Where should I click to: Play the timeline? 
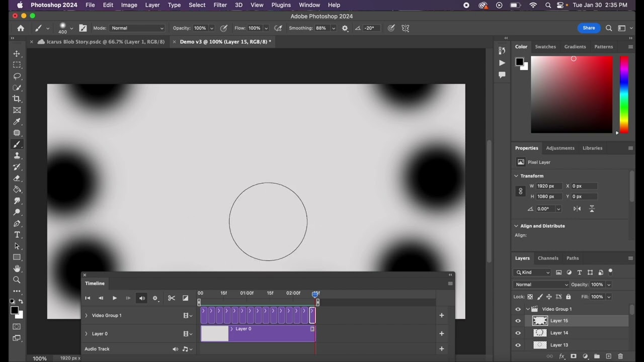click(115, 298)
